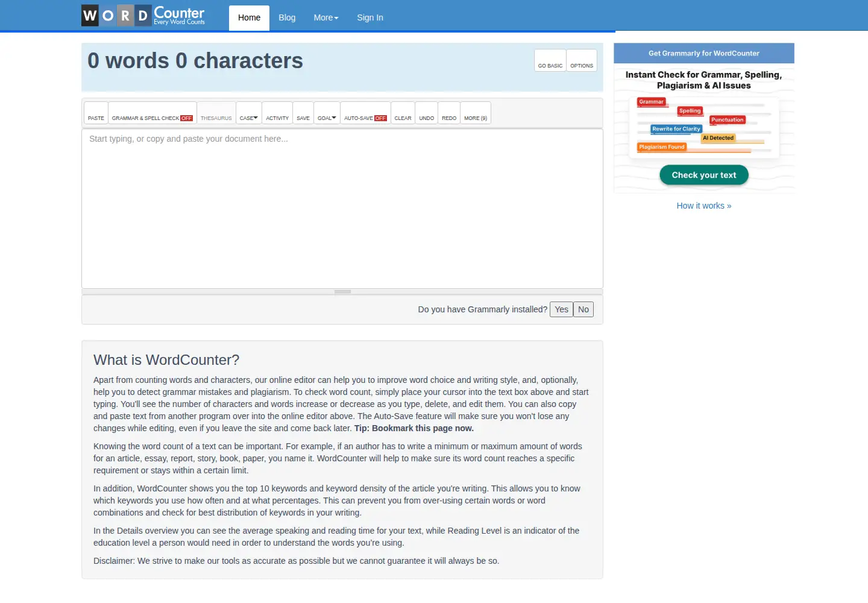868x603 pixels.
Task: Click the Undo button
Action: click(427, 113)
